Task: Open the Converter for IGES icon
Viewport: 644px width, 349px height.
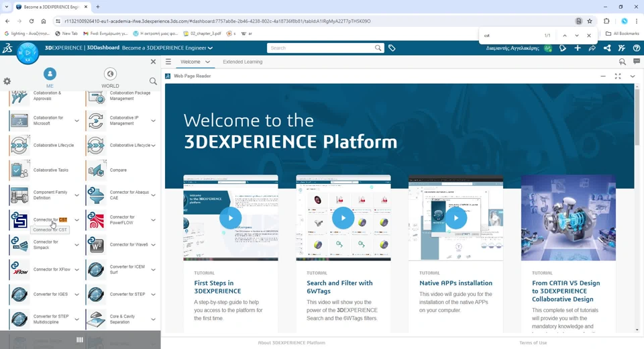Action: click(19, 295)
